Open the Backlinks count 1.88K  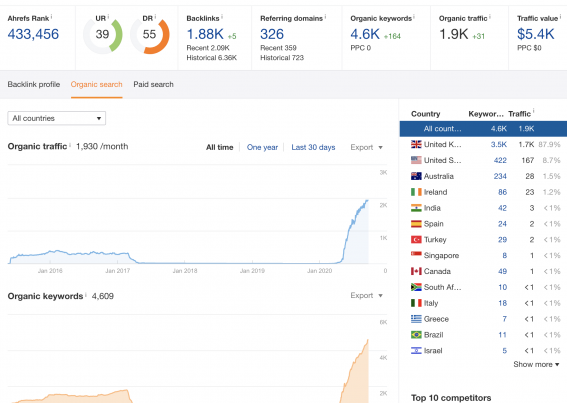click(x=205, y=34)
